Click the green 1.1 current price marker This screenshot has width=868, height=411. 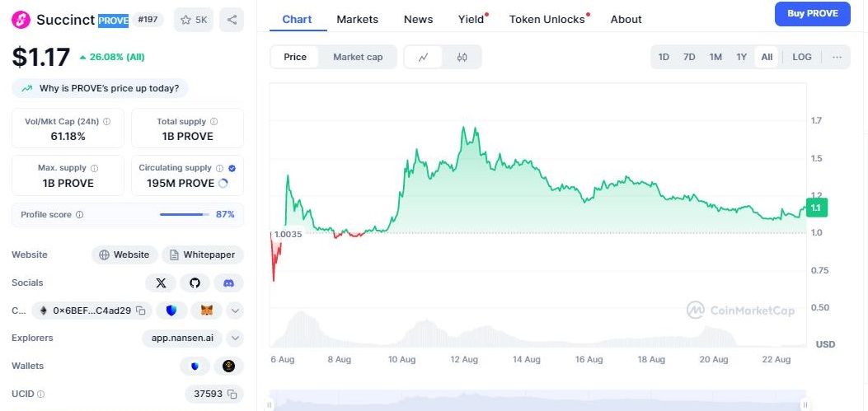[816, 208]
